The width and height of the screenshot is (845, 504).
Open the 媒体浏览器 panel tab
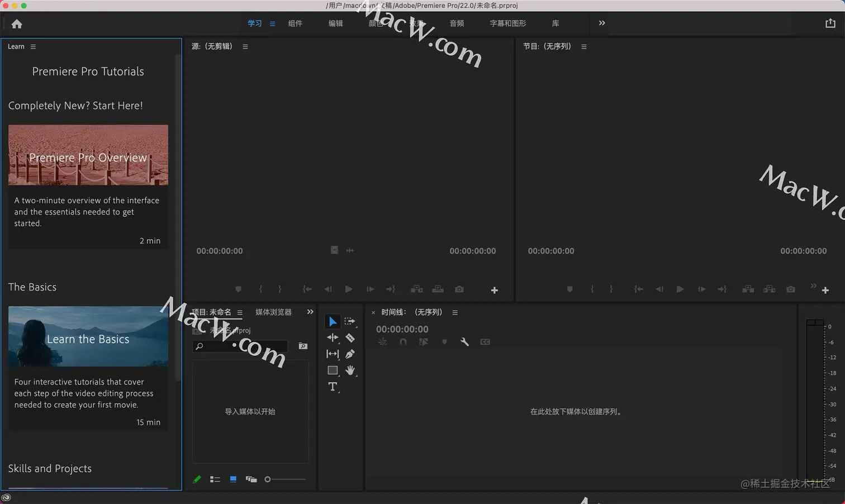pyautogui.click(x=273, y=312)
